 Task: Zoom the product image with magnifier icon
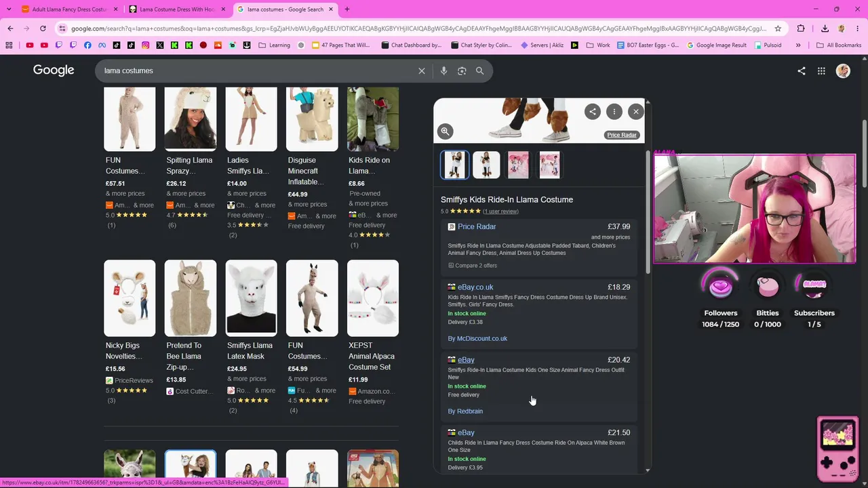[446, 131]
